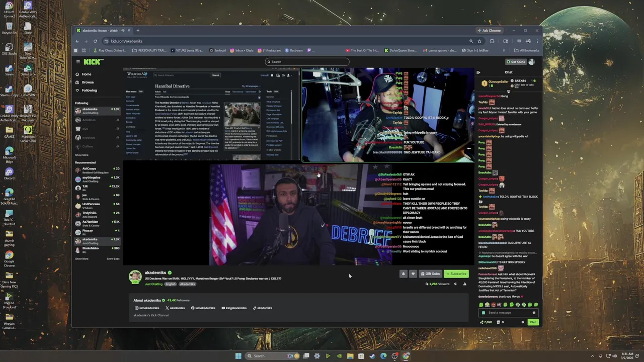The image size is (644, 362).
Task: Open xQc offline channel
Action: [97, 129]
